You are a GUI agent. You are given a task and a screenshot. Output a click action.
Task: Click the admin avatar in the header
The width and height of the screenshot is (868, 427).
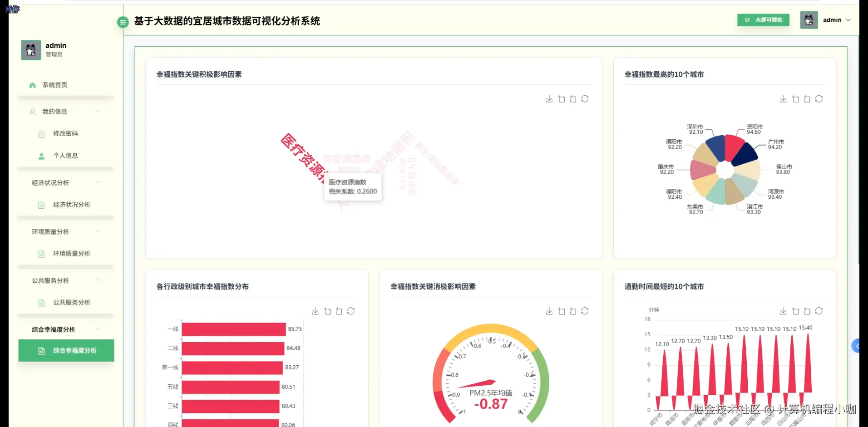809,20
